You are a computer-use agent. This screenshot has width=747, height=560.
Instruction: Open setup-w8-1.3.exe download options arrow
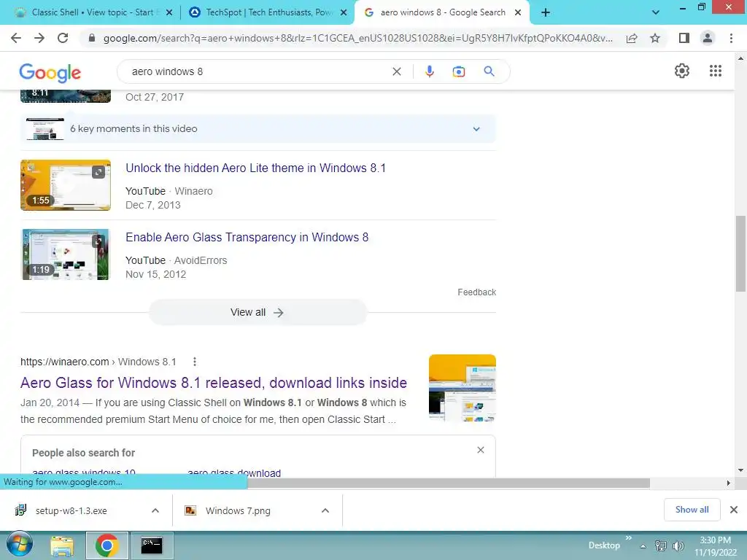coord(155,510)
